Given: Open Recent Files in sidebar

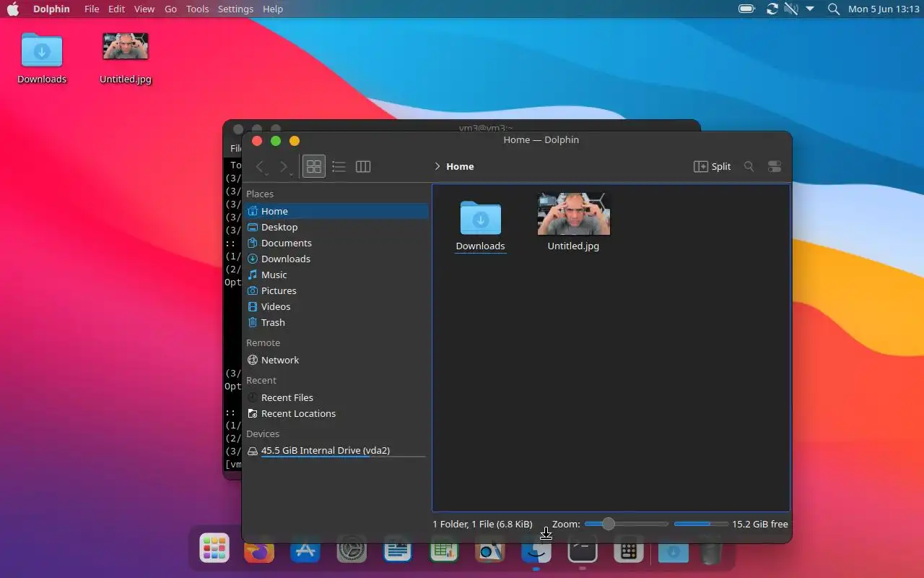Looking at the screenshot, I should coord(336,397).
